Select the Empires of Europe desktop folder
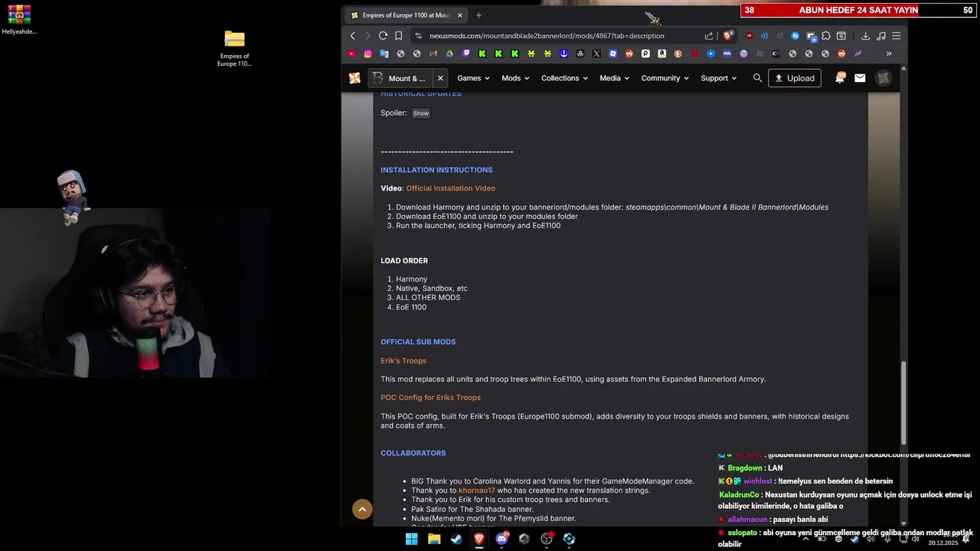The height and width of the screenshot is (551, 980). pyautogui.click(x=234, y=48)
